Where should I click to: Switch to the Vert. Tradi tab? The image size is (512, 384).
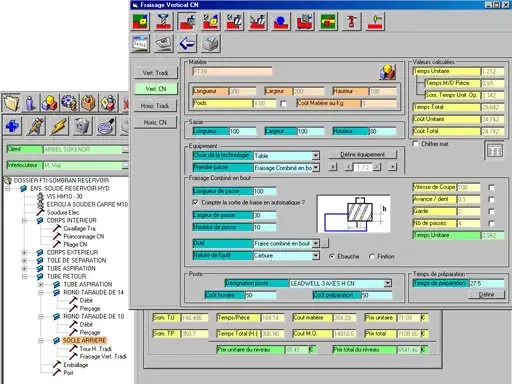pos(156,73)
